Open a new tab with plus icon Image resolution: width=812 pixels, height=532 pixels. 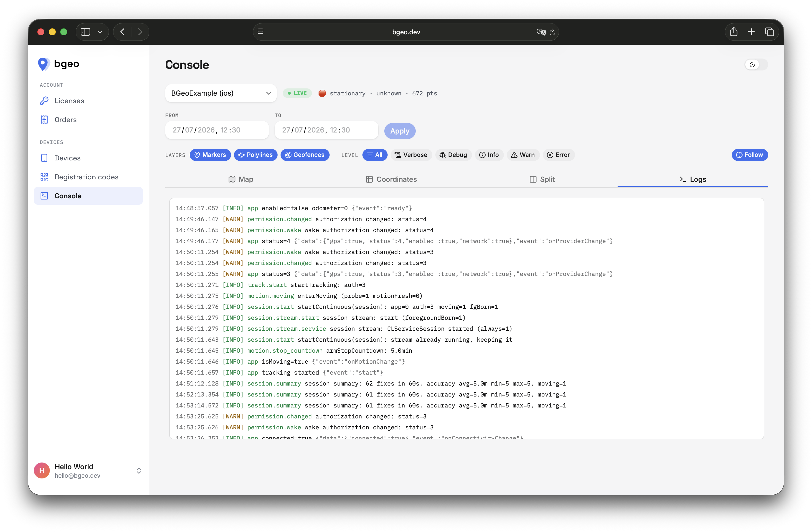751,32
